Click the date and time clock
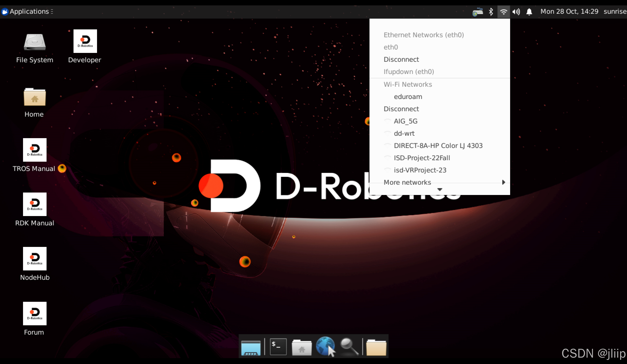The width and height of the screenshot is (627, 364). 569,12
